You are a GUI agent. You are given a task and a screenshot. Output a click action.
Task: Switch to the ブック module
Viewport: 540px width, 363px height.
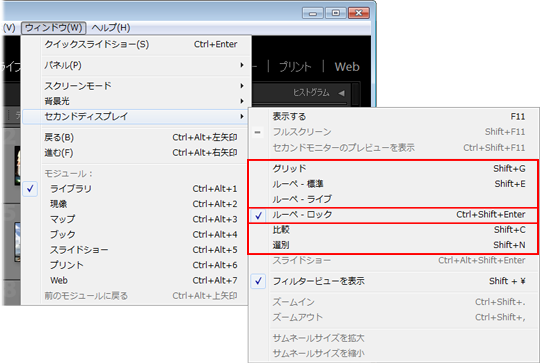point(136,235)
